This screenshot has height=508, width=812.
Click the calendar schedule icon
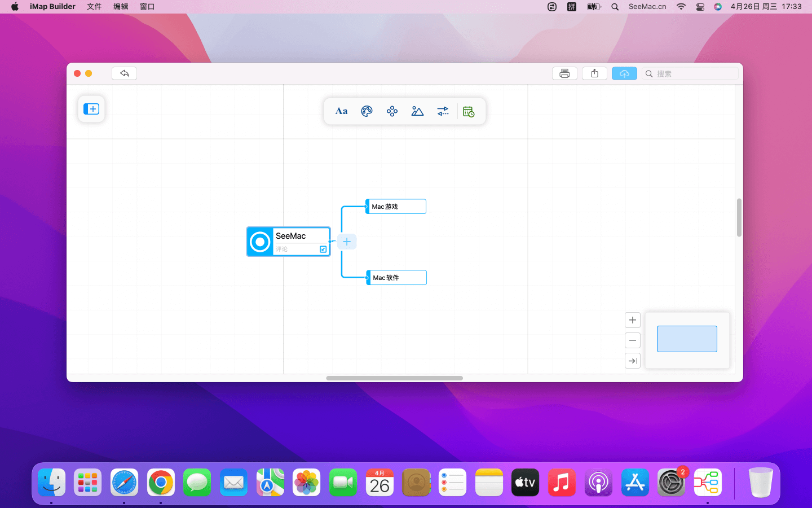coord(469,112)
